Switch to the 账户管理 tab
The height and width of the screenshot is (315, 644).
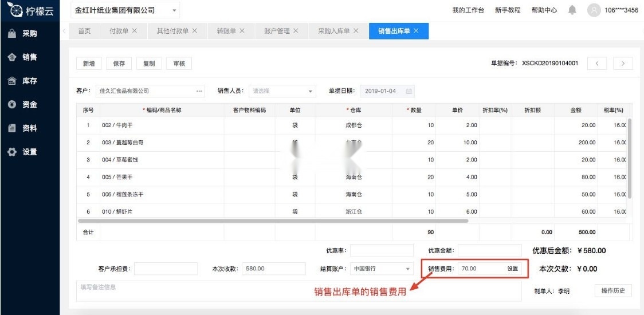[x=277, y=31]
